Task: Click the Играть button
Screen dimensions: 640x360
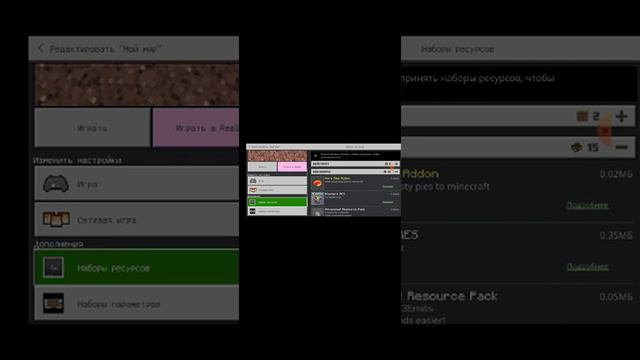Action: [x=93, y=128]
